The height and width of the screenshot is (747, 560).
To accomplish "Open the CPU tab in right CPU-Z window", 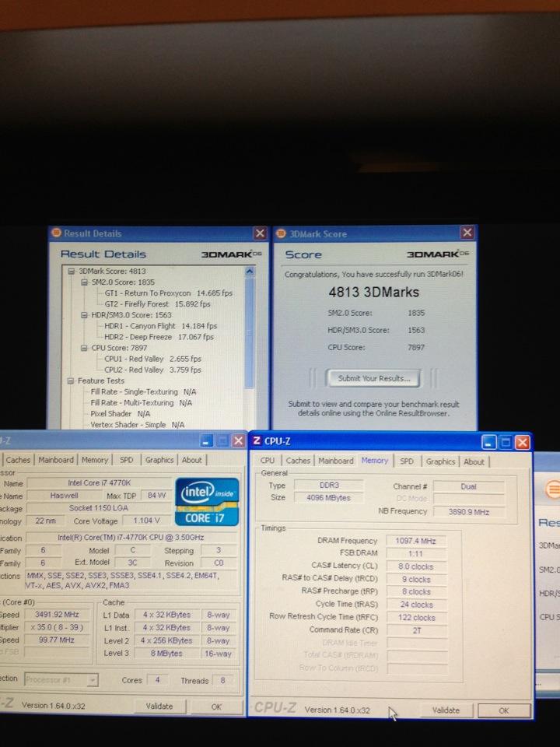I will point(268,461).
